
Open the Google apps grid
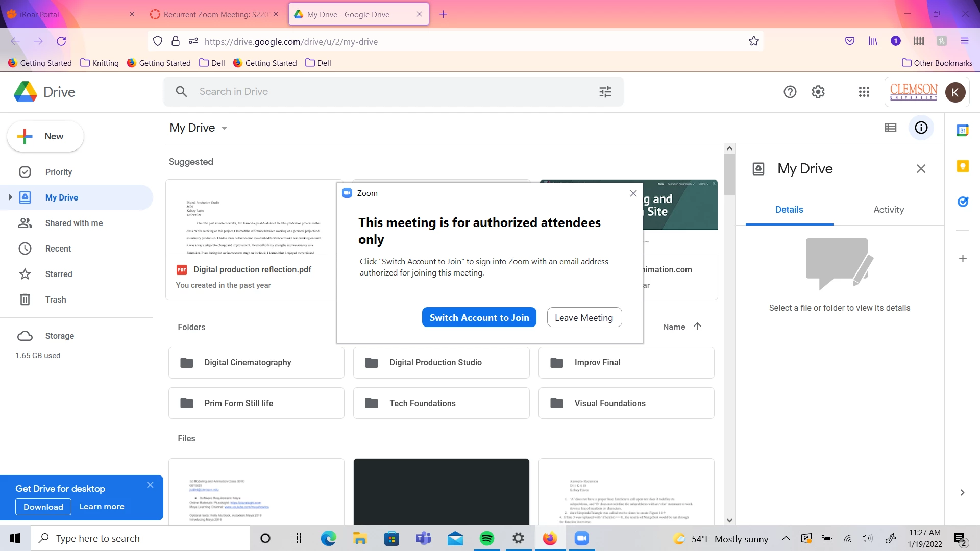point(864,92)
